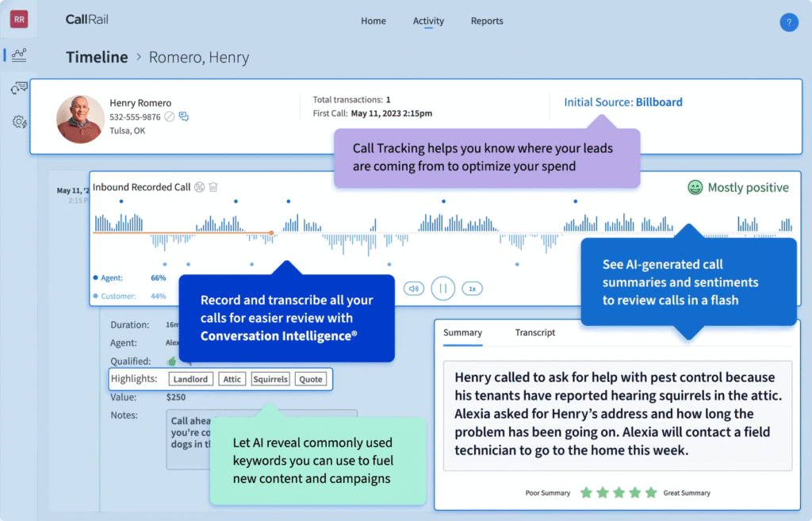This screenshot has width=812, height=521.
Task: Change playback speed via the 1x control
Action: [472, 289]
